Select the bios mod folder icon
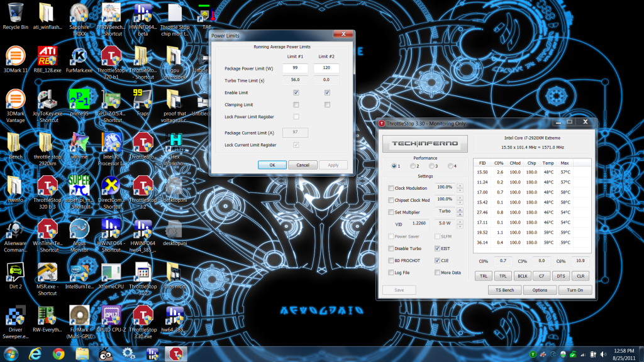The width and height of the screenshot is (644, 362). (175, 275)
